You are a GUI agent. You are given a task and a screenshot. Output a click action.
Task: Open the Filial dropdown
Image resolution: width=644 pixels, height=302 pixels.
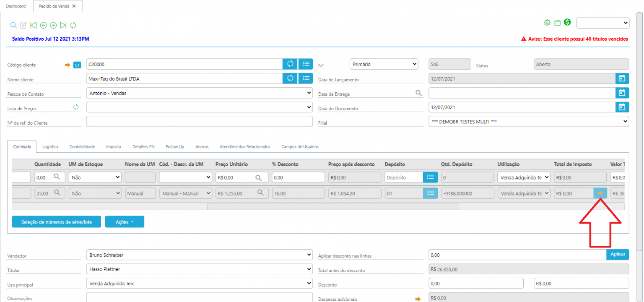pos(529,121)
